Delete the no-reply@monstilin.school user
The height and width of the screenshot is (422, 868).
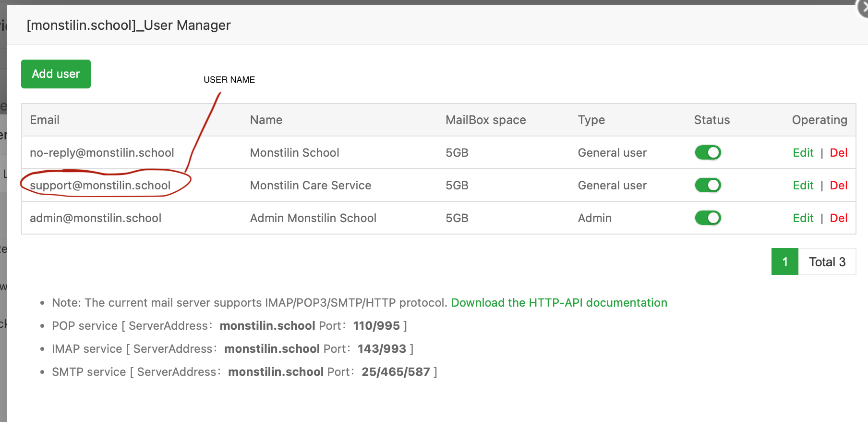(838, 153)
